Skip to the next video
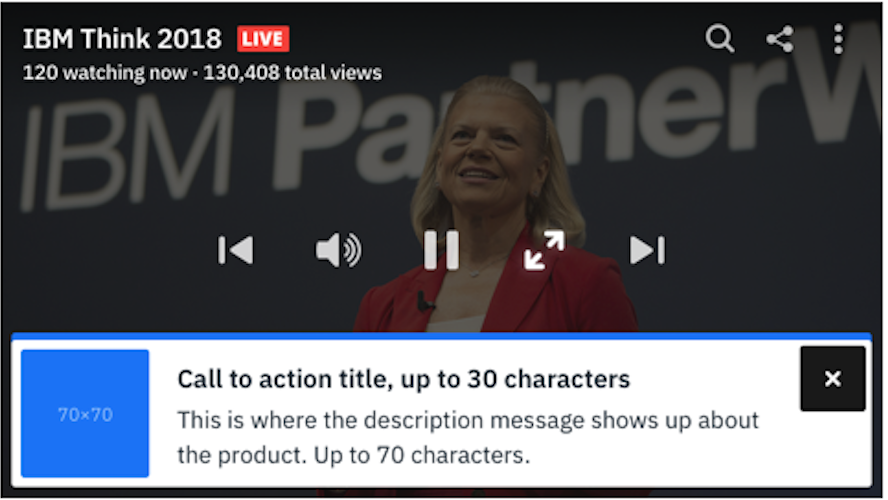This screenshot has width=888, height=500. pos(647,250)
